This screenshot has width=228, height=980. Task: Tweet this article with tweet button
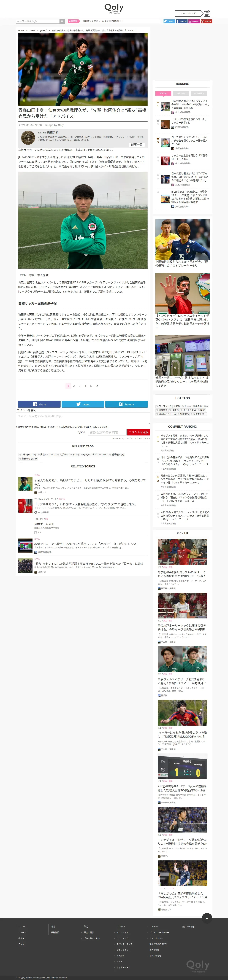tap(83, 404)
